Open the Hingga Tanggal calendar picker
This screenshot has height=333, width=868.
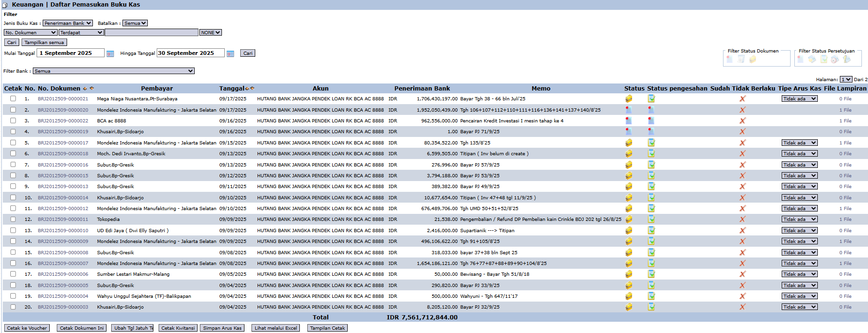(230, 53)
